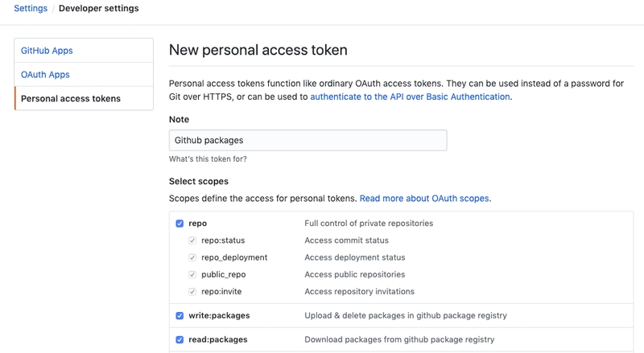The width and height of the screenshot is (644, 353).
Task: Select Personal access tokens in sidebar
Action: point(71,99)
